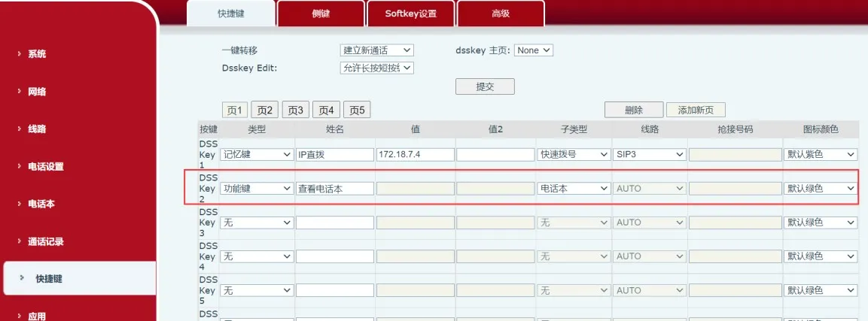Click the 添加新页 button

click(696, 110)
